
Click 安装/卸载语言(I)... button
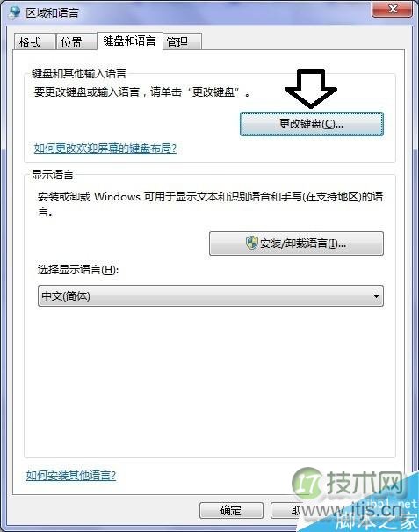296,244
